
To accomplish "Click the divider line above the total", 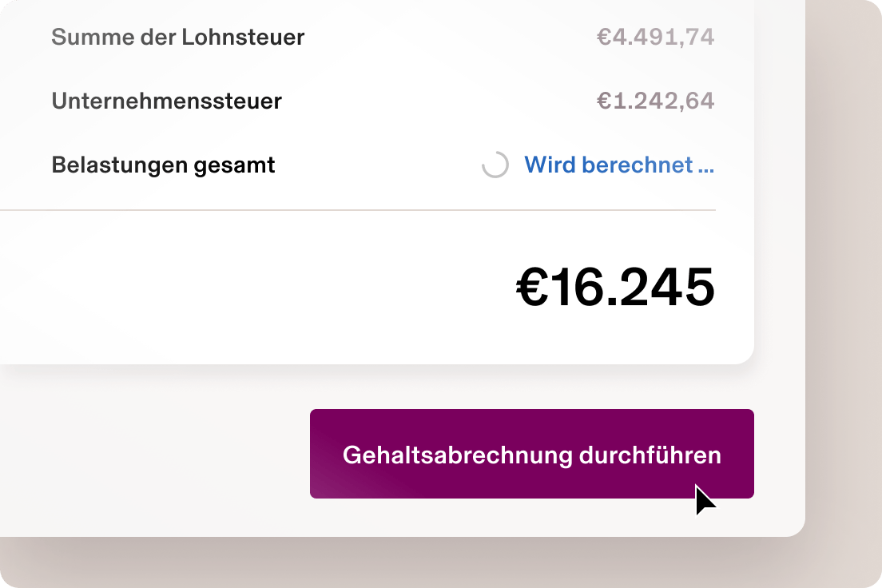I will click(x=360, y=210).
